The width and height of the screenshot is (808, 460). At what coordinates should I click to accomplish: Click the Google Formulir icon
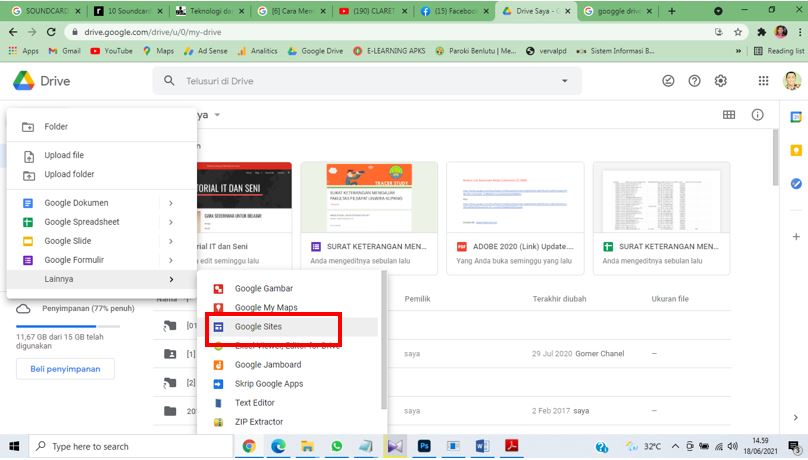pos(28,260)
